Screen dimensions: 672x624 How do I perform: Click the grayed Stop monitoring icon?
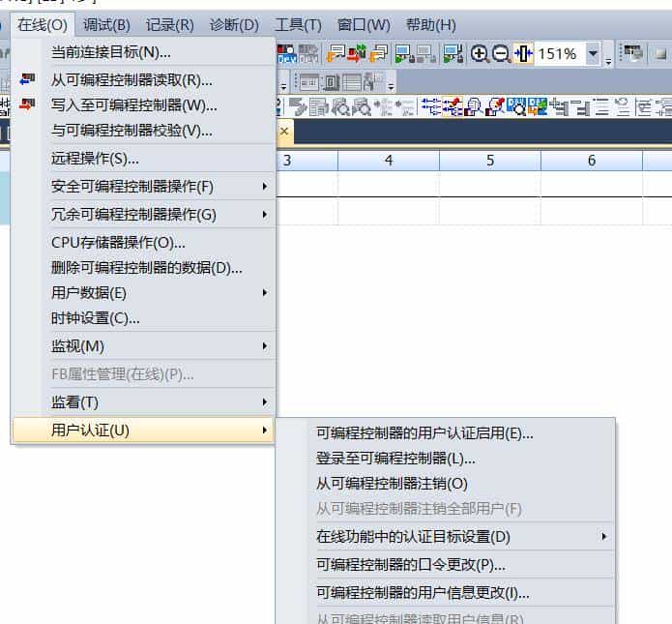426,54
